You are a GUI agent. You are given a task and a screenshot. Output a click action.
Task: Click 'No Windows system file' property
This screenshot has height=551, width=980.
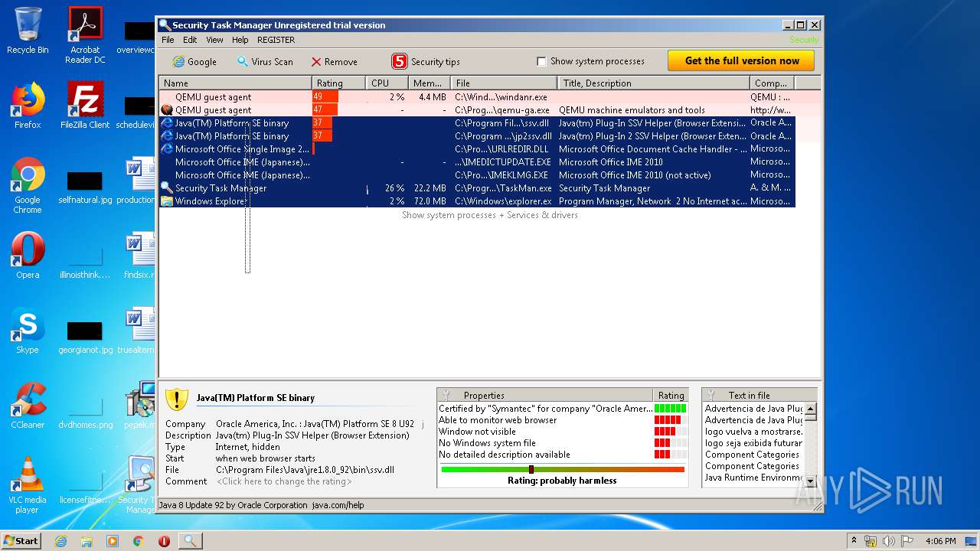click(487, 443)
